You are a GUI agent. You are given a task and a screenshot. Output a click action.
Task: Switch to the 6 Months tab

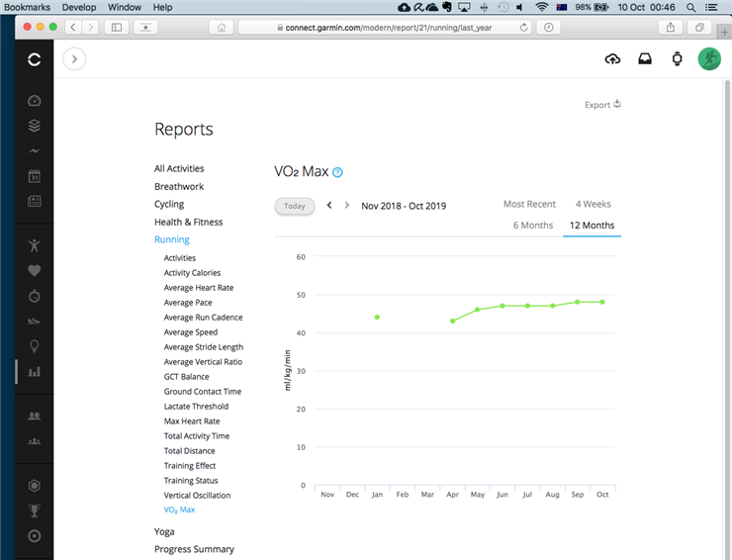tap(532, 226)
